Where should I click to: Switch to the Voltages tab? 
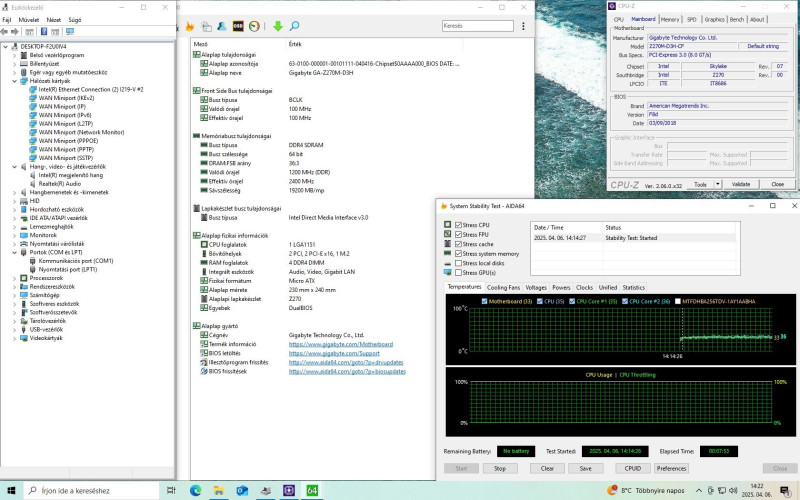pyautogui.click(x=536, y=288)
